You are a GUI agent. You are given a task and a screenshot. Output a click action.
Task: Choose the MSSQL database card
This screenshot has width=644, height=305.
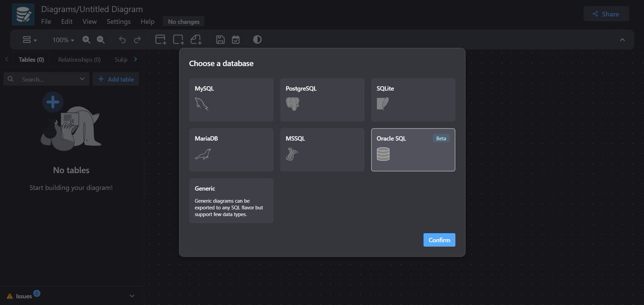[x=322, y=150]
